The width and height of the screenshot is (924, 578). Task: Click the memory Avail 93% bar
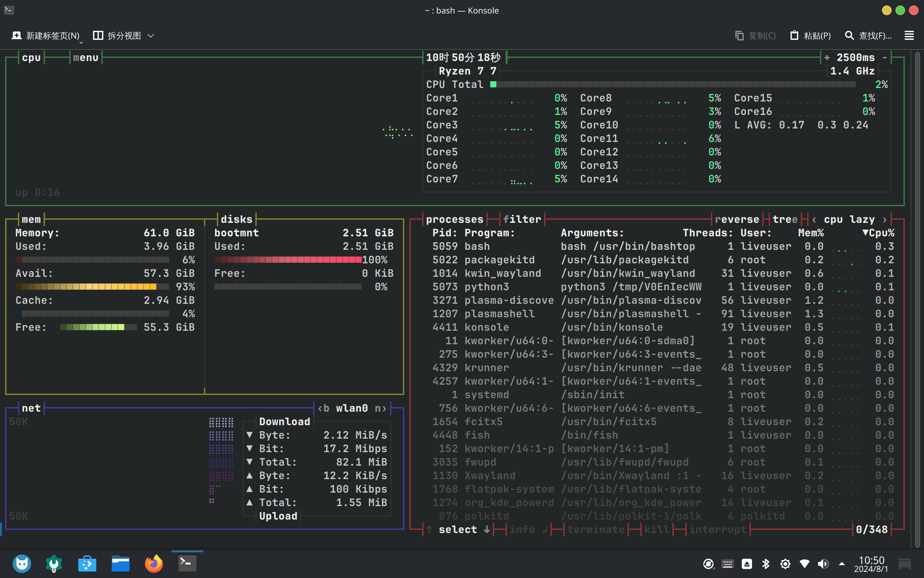pyautogui.click(x=92, y=287)
